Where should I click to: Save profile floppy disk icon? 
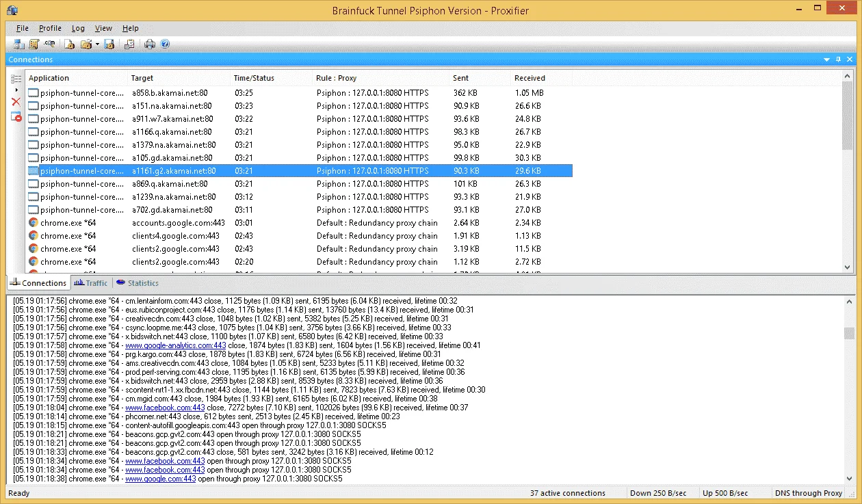(109, 44)
